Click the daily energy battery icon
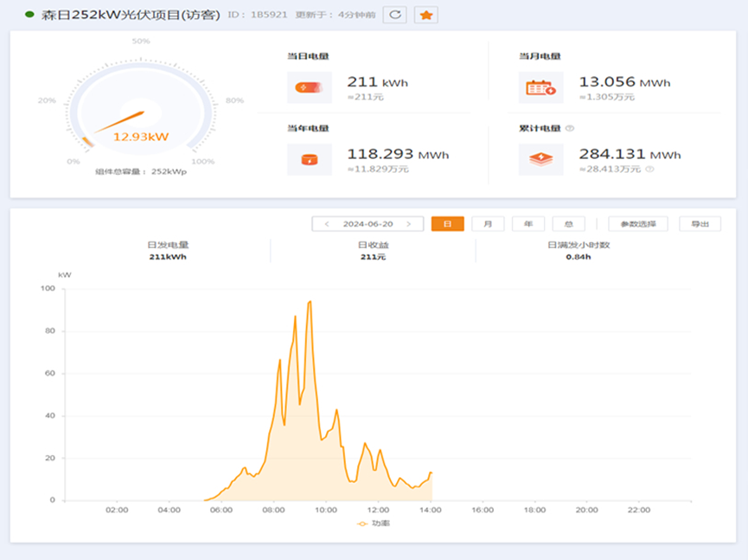Viewport: 748px width, 560px height. pos(309,87)
